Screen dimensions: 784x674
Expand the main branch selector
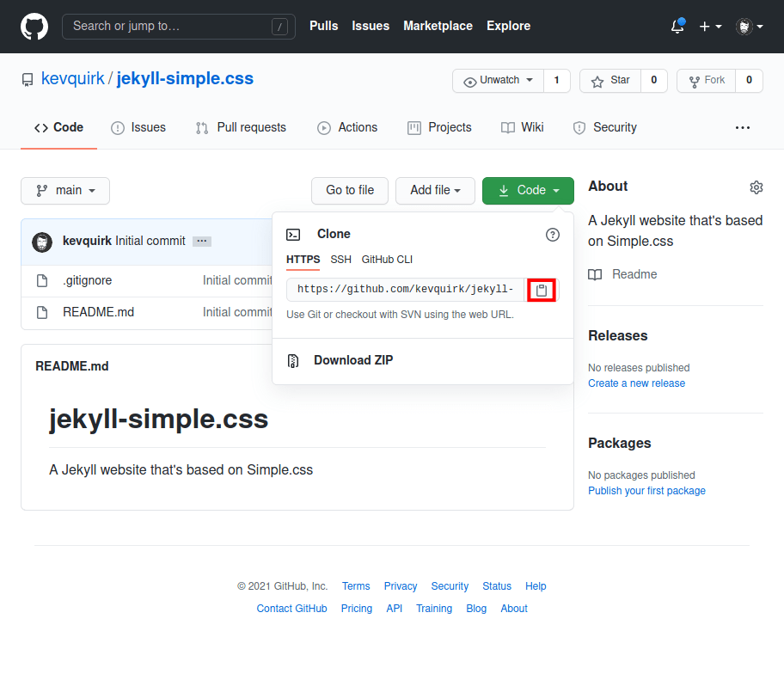pos(64,191)
